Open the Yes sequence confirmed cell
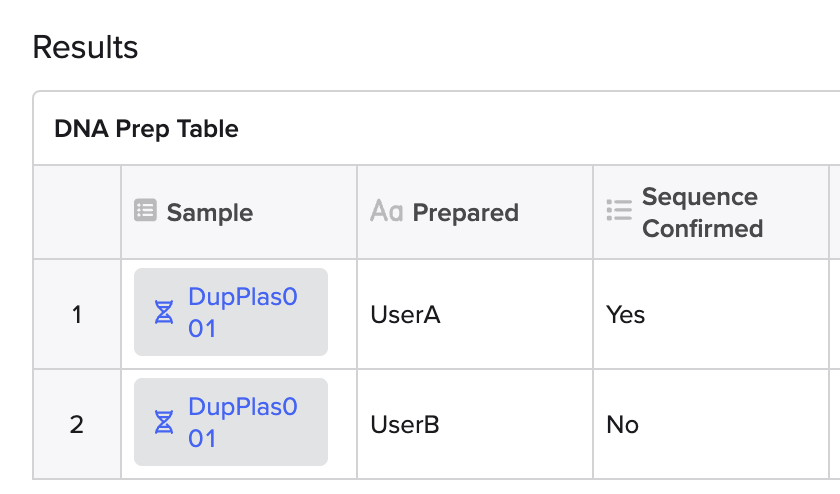 tap(710, 315)
